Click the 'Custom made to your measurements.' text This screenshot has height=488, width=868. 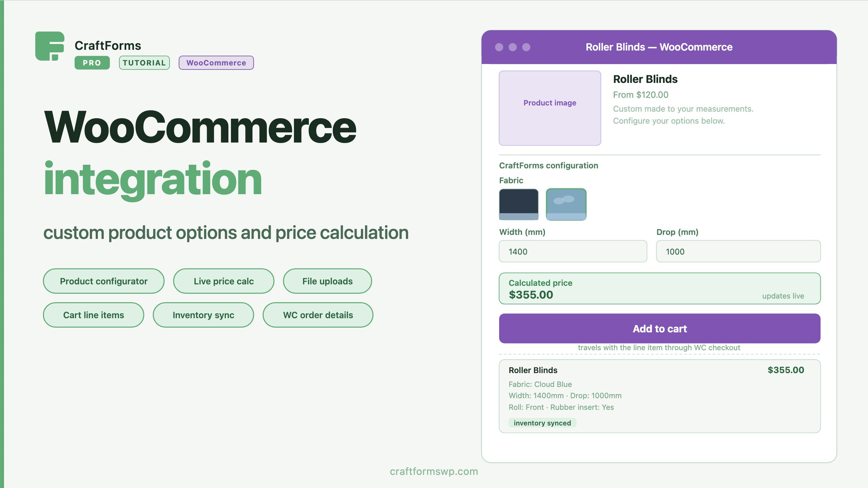pos(683,109)
